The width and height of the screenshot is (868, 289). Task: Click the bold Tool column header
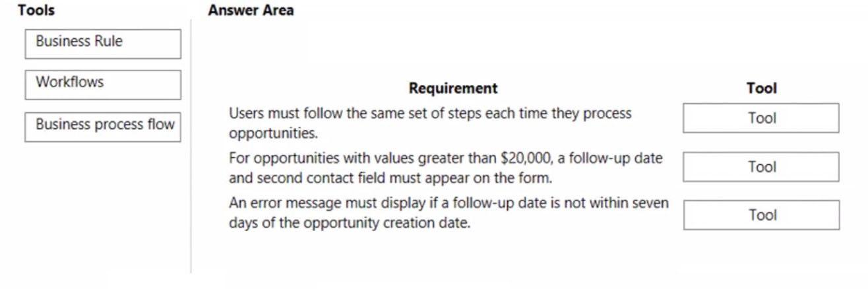pos(761,88)
